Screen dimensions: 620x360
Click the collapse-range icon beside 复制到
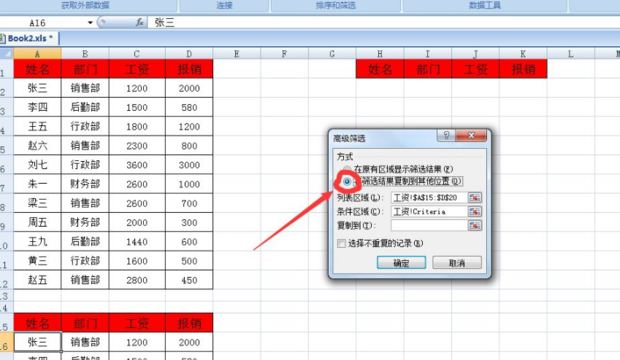(x=474, y=225)
